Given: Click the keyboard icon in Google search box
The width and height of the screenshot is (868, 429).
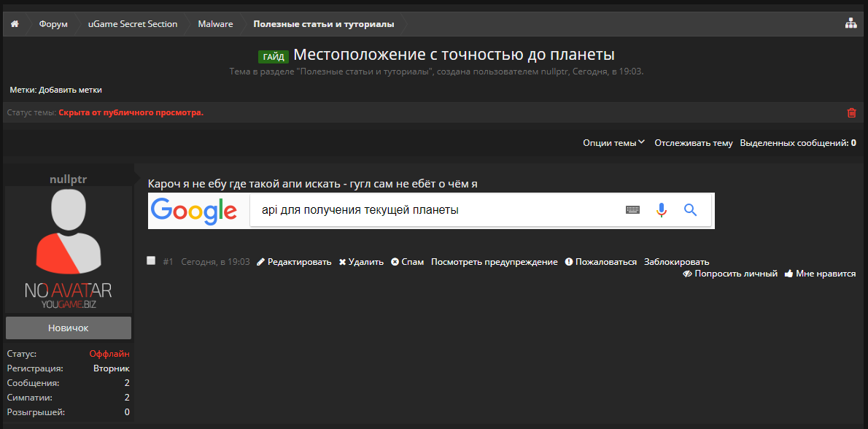Looking at the screenshot, I should pos(632,210).
